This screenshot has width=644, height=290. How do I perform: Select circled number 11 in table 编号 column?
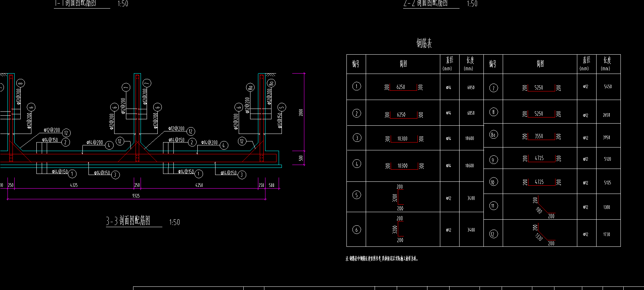click(493, 205)
